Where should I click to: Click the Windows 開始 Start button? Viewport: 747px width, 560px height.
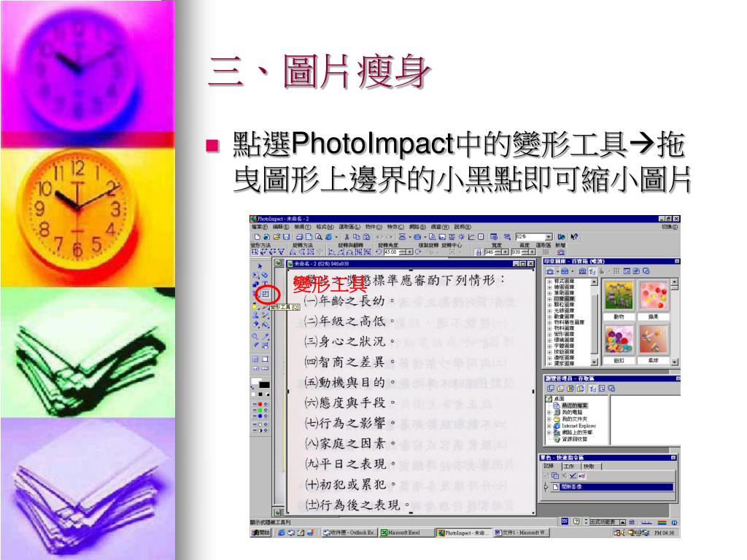point(260,533)
